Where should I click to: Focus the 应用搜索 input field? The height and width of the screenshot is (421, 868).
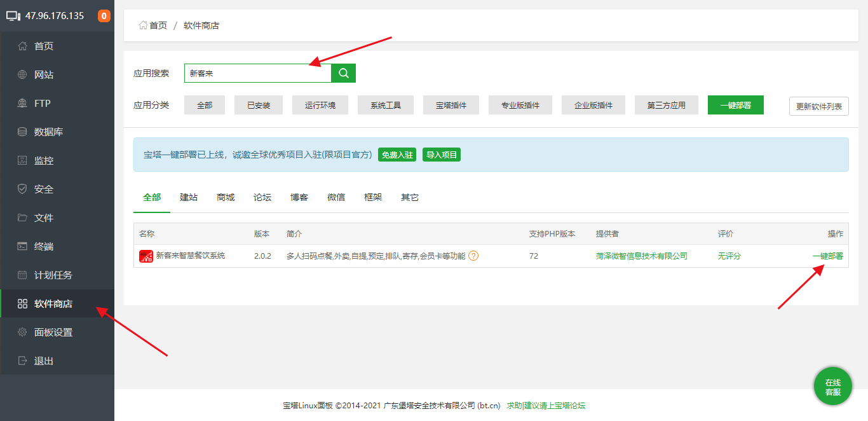coord(258,73)
